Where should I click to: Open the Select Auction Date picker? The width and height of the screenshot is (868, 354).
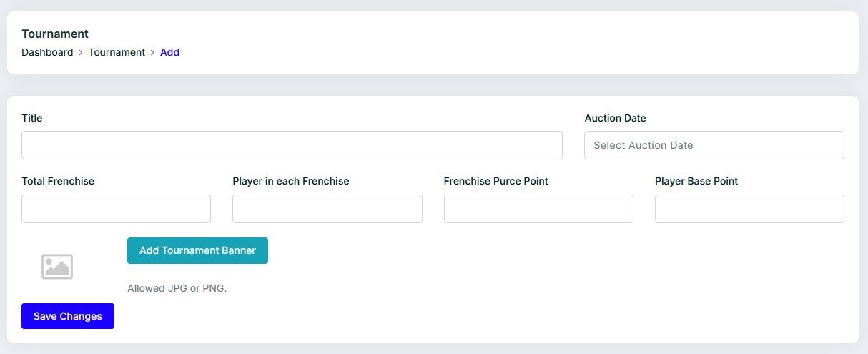pyautogui.click(x=714, y=145)
